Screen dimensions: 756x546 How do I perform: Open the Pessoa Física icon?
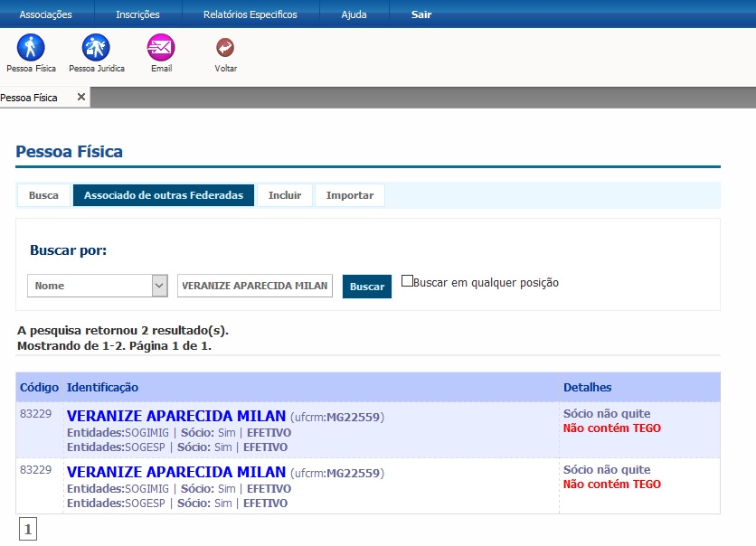pos(31,48)
